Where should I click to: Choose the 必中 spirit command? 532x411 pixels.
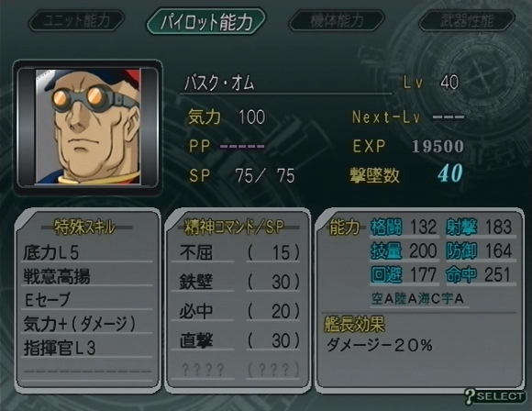coord(236,311)
